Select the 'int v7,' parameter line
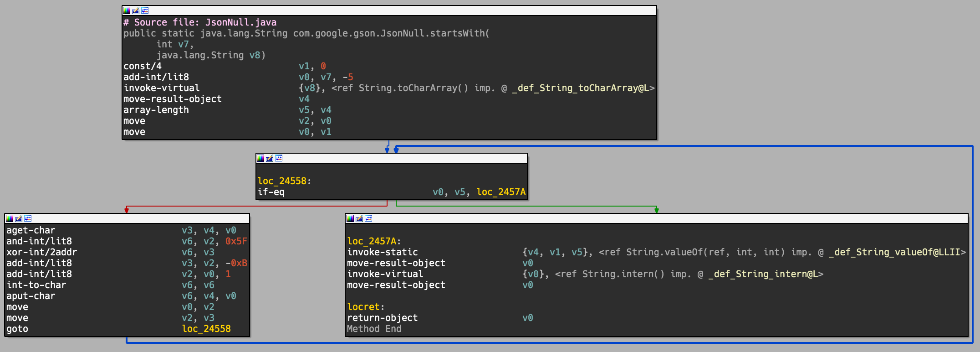 (x=175, y=44)
